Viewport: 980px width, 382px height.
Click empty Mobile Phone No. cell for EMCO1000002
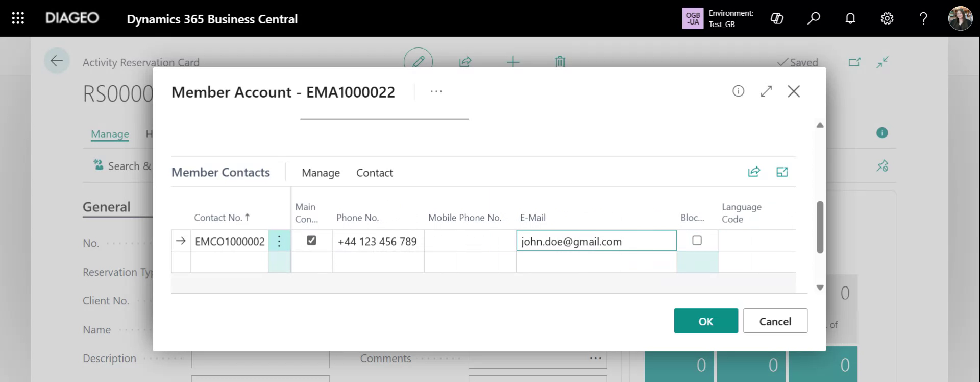pos(470,241)
